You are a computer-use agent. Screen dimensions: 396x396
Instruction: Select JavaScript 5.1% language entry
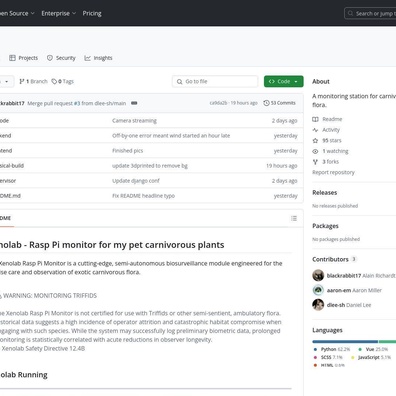point(371,357)
